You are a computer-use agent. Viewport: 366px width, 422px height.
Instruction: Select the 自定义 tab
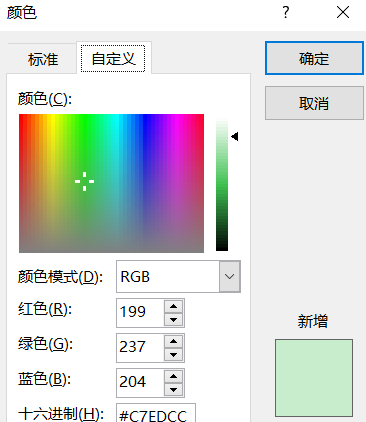[x=113, y=59]
